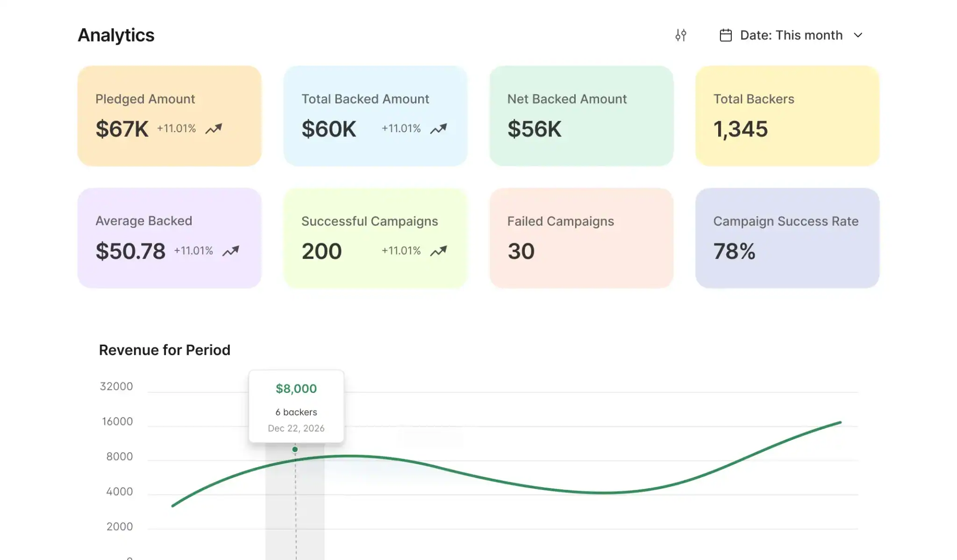Click the calendar icon beside Date
The height and width of the screenshot is (560, 957).
(725, 35)
